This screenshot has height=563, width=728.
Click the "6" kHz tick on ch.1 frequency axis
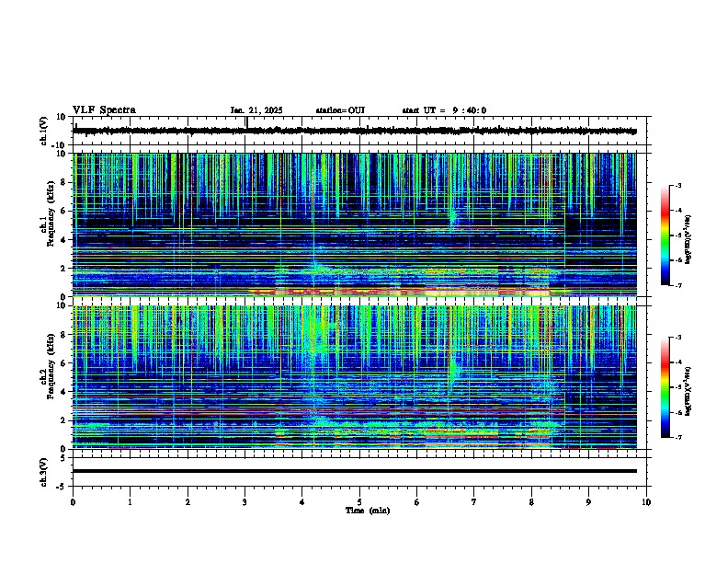[63, 211]
